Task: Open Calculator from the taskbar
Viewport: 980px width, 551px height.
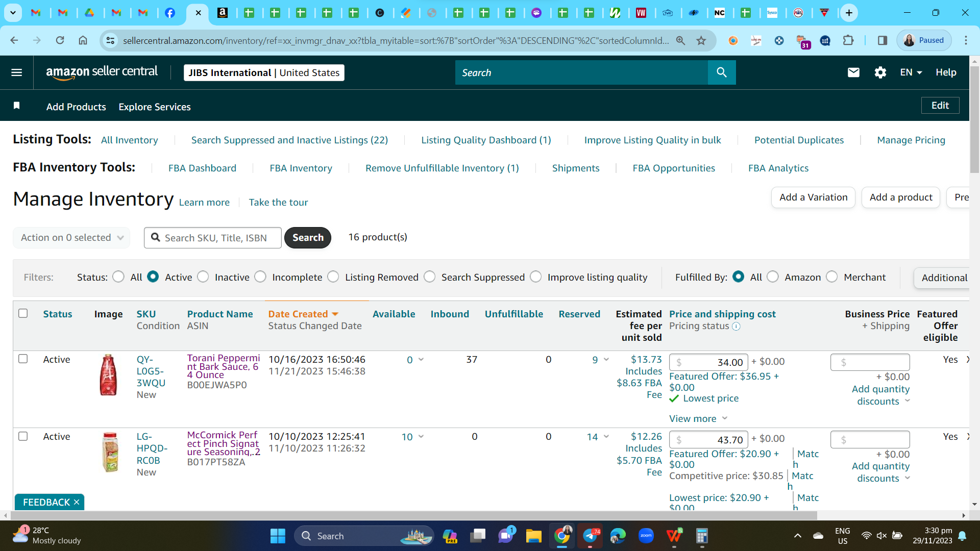Action: click(702, 536)
